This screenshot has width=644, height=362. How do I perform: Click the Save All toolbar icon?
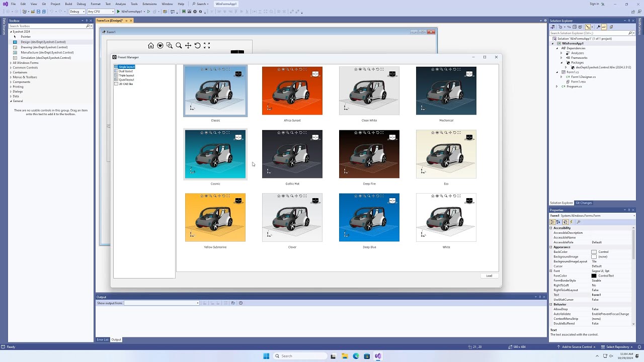click(x=44, y=12)
